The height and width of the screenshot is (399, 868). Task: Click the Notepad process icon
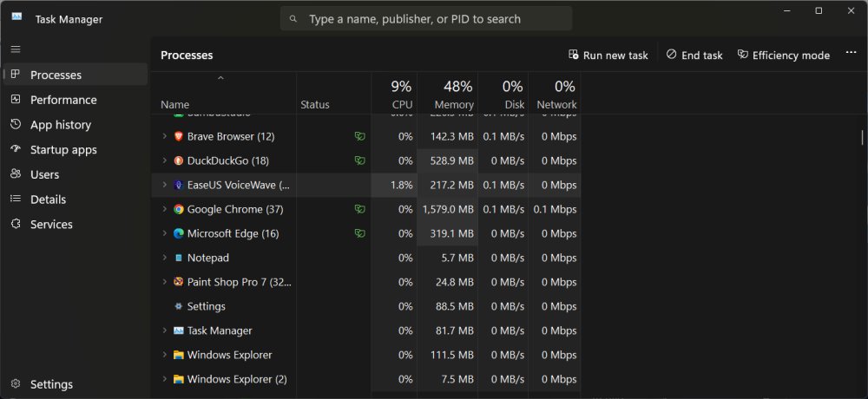click(x=179, y=258)
